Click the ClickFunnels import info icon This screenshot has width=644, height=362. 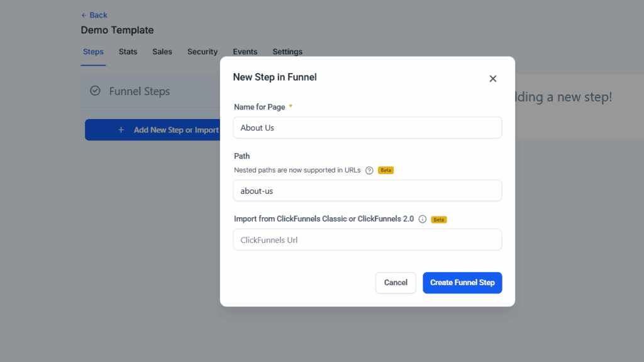point(422,219)
